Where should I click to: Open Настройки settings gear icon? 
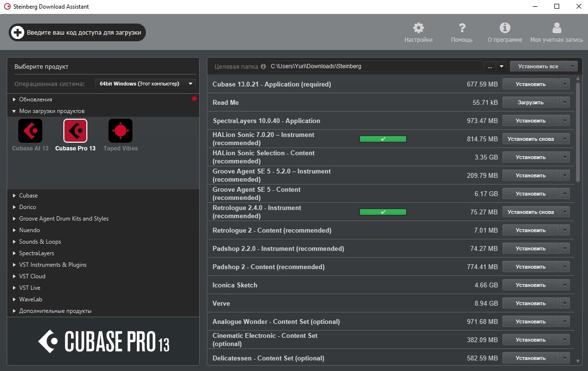pos(419,27)
